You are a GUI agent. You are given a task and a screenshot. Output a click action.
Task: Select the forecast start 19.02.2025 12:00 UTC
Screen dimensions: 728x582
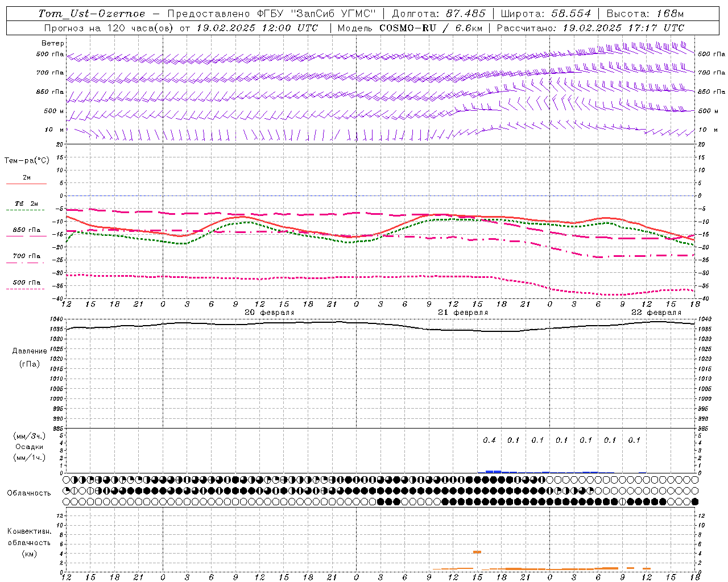point(257,28)
